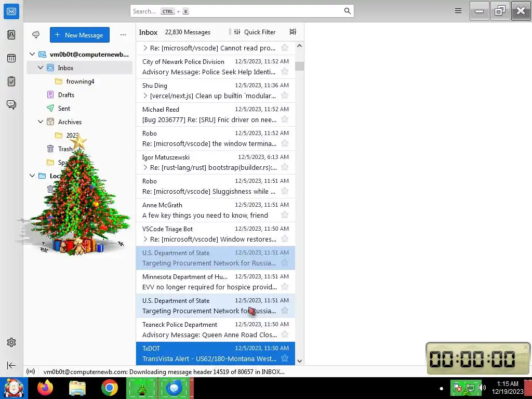Select the Inbox folder
532x399 pixels.
coord(79,68)
